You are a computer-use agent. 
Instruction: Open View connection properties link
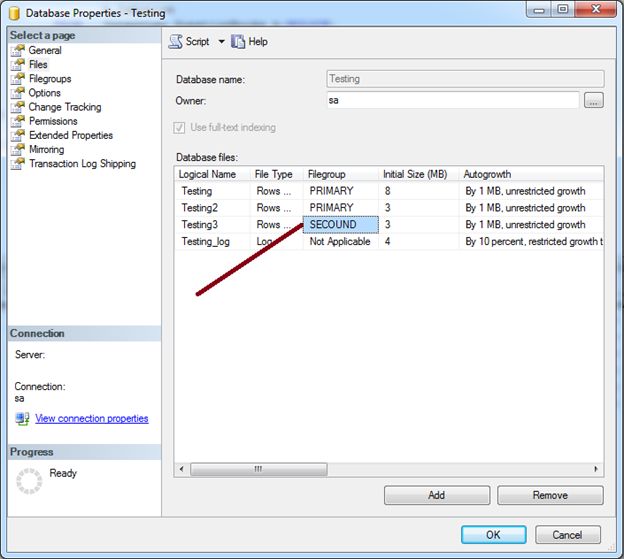pyautogui.click(x=92, y=419)
